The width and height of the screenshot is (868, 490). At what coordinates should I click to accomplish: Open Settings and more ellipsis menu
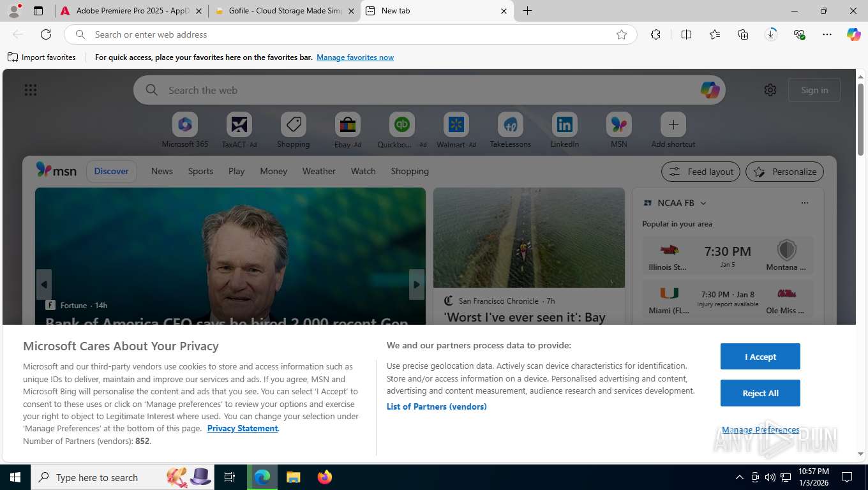pyautogui.click(x=827, y=34)
